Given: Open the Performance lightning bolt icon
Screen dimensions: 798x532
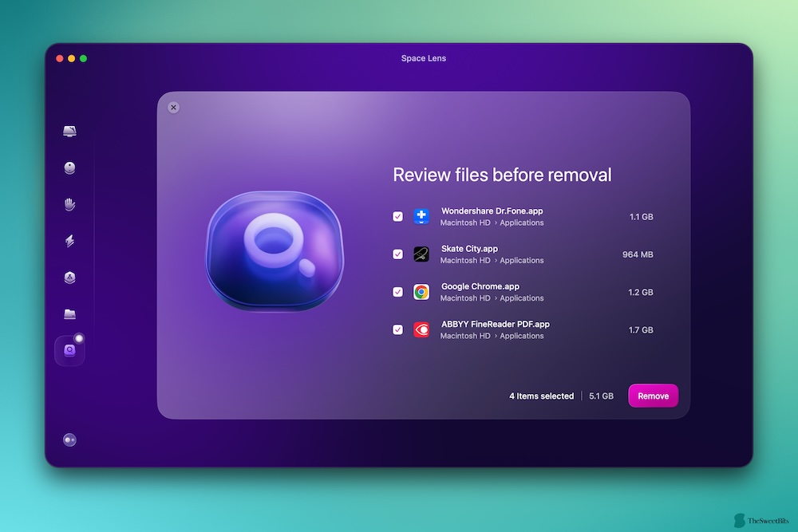Looking at the screenshot, I should click(69, 241).
